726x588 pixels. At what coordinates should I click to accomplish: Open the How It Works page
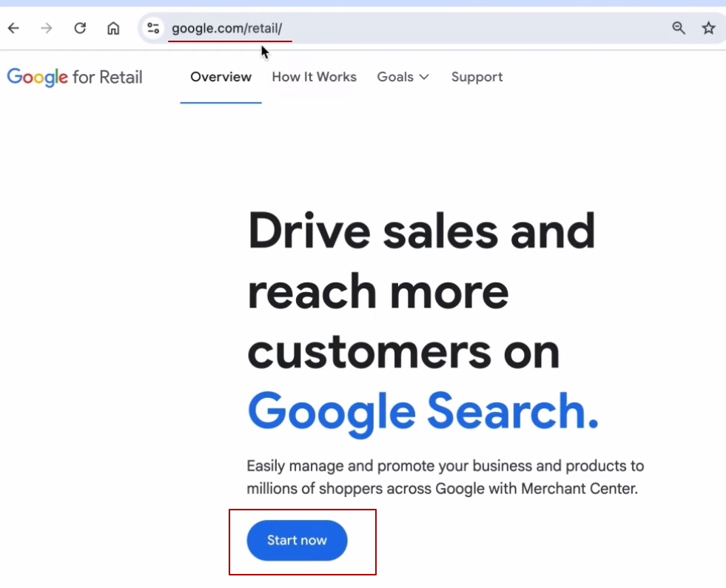coord(314,77)
